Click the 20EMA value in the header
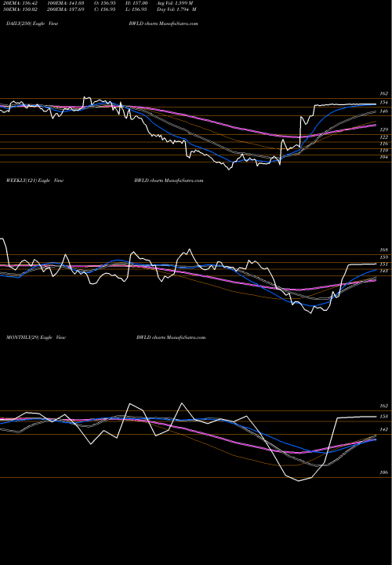This screenshot has height=565, width=392. pyautogui.click(x=22, y=3)
